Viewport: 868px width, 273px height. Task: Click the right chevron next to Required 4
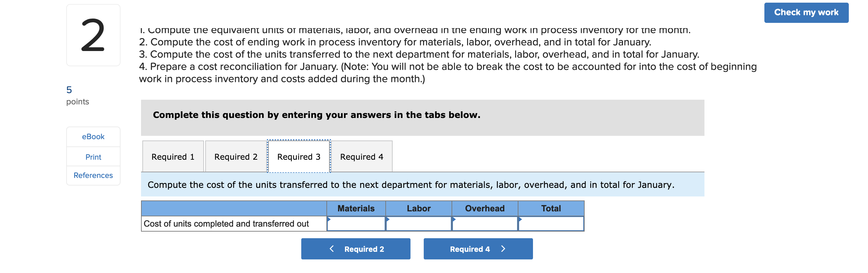point(503,249)
